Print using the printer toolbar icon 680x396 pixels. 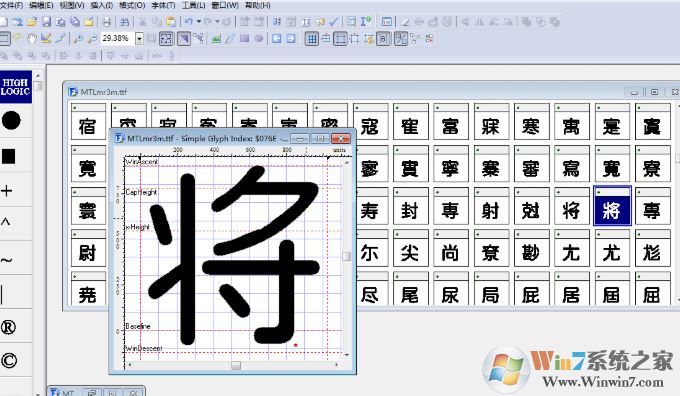coord(106,22)
